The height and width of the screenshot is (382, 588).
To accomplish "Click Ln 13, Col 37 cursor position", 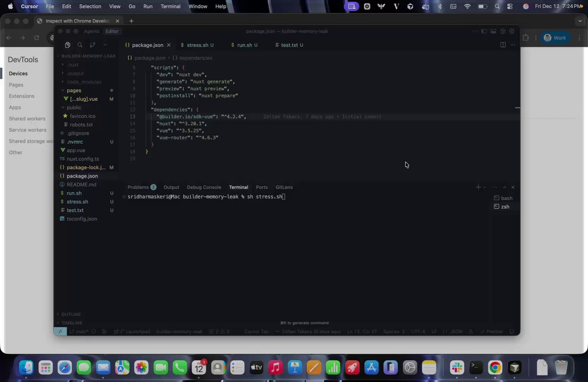I will pyautogui.click(x=362, y=331).
